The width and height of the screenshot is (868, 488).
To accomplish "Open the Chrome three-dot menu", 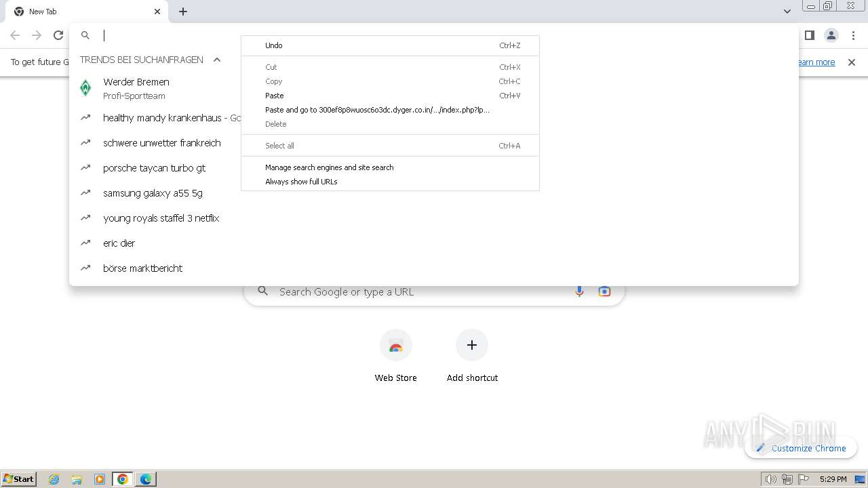I will (853, 35).
